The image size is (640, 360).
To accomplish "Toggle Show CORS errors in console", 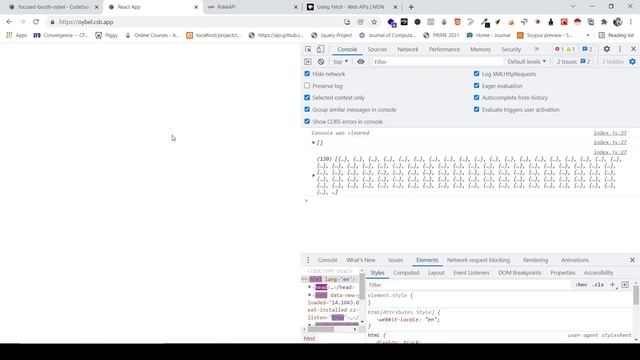I will tap(307, 121).
